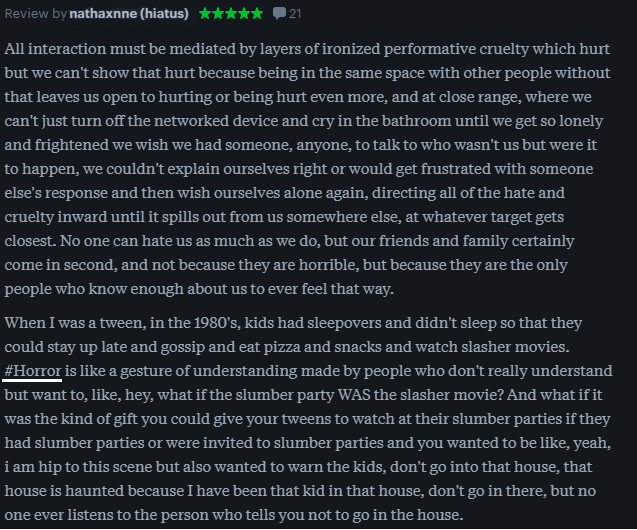This screenshot has width=637, height=530.
Task: Click the opening words "All interaction"
Action: coord(55,49)
